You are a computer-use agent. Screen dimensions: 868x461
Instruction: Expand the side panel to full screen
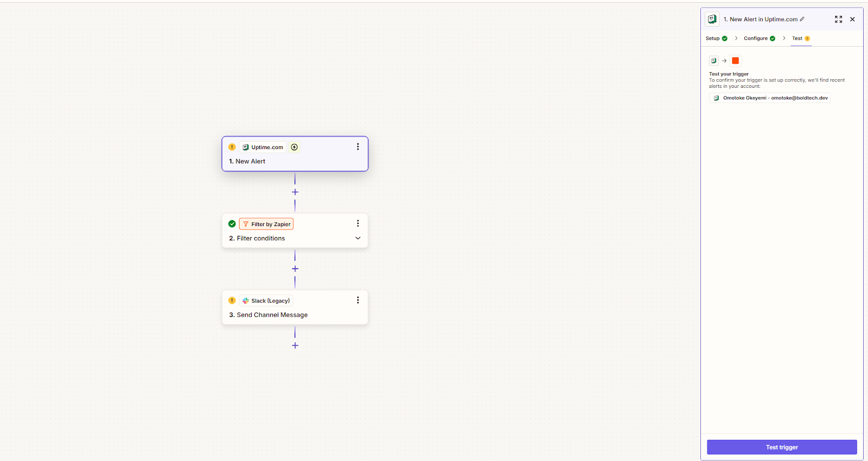(x=838, y=20)
